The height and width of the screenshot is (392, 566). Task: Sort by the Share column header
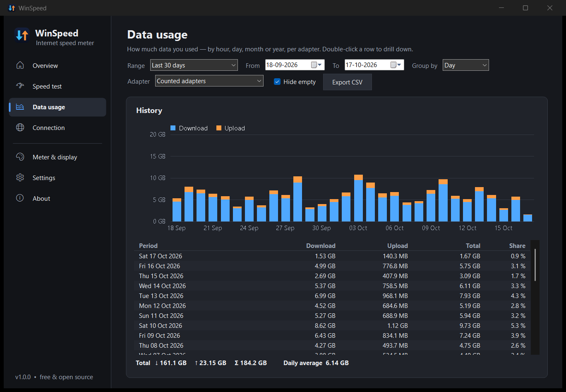tap(517, 245)
